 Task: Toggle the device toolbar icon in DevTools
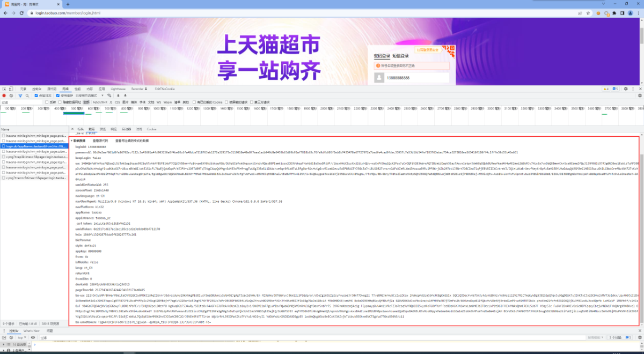tap(10, 88)
